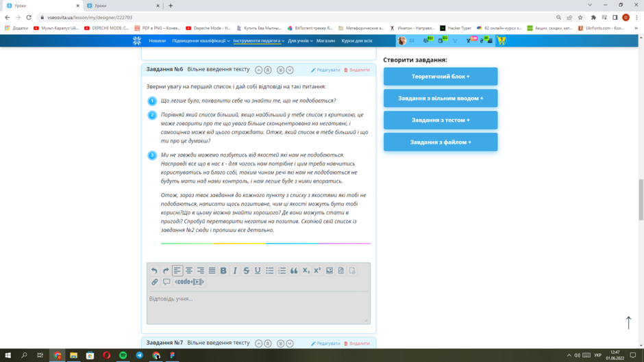Viewport: 644px width, 362px height.
Task: Open the DEPECHE MODE bookmark
Action: [106, 28]
